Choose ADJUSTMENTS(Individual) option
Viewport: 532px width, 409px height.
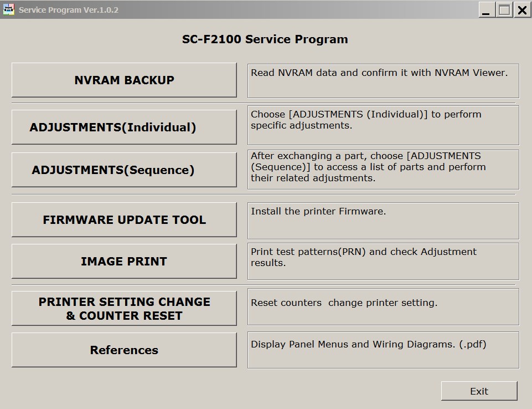pos(124,127)
